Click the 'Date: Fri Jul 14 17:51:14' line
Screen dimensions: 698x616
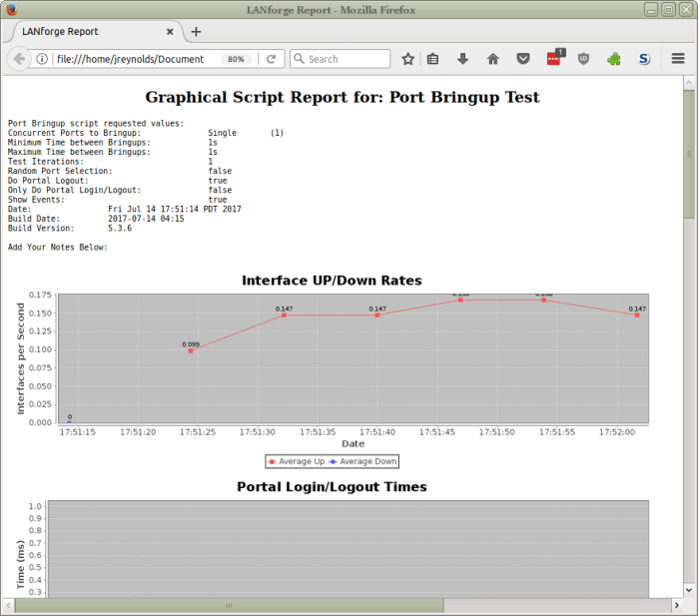point(125,209)
